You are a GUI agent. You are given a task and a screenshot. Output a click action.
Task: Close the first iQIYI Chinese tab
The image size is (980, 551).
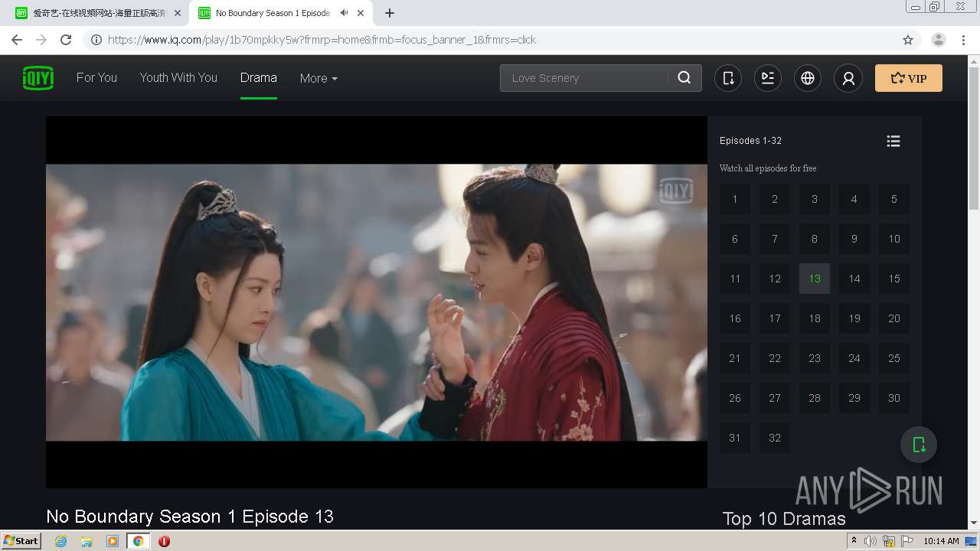[x=178, y=13]
